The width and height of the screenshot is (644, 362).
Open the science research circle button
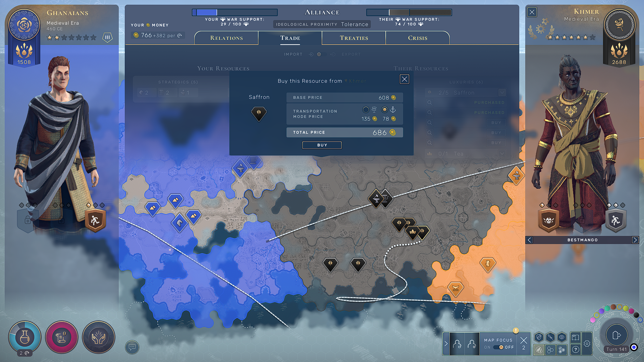[x=25, y=337]
